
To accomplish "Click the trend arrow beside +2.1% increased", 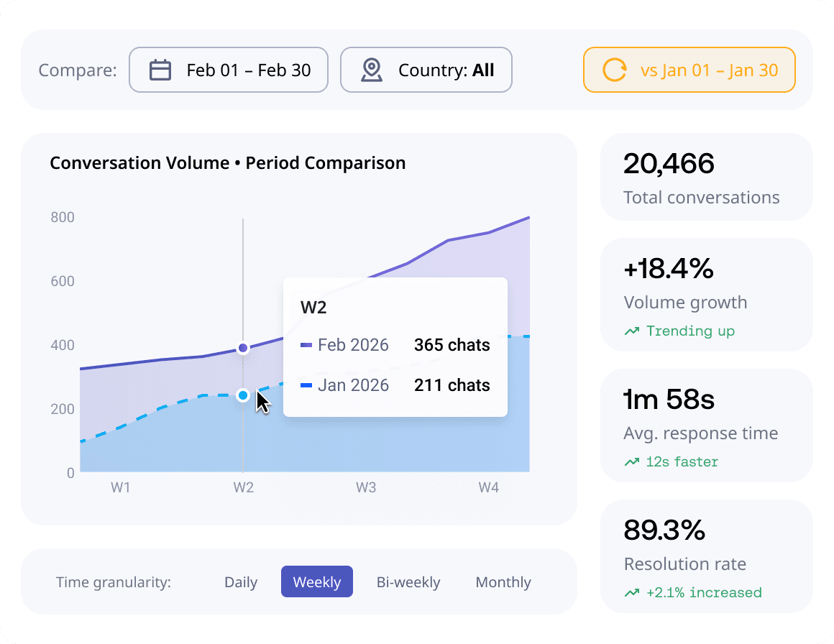I will point(632,593).
